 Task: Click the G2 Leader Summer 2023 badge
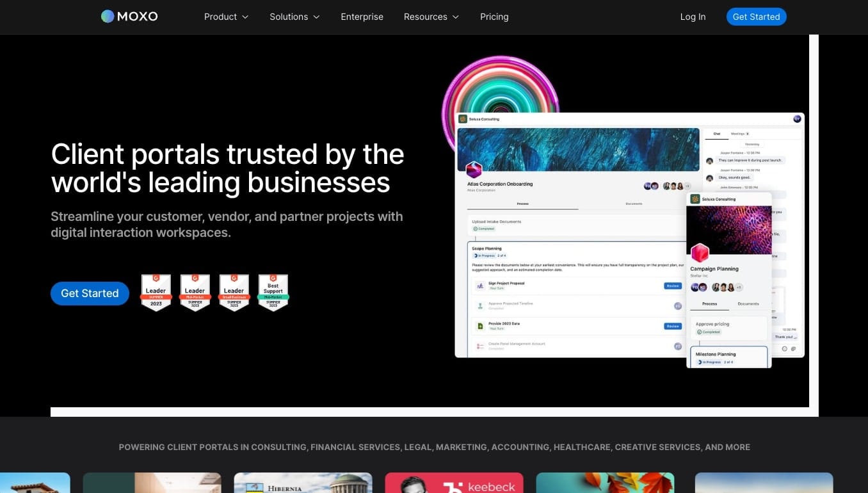156,293
